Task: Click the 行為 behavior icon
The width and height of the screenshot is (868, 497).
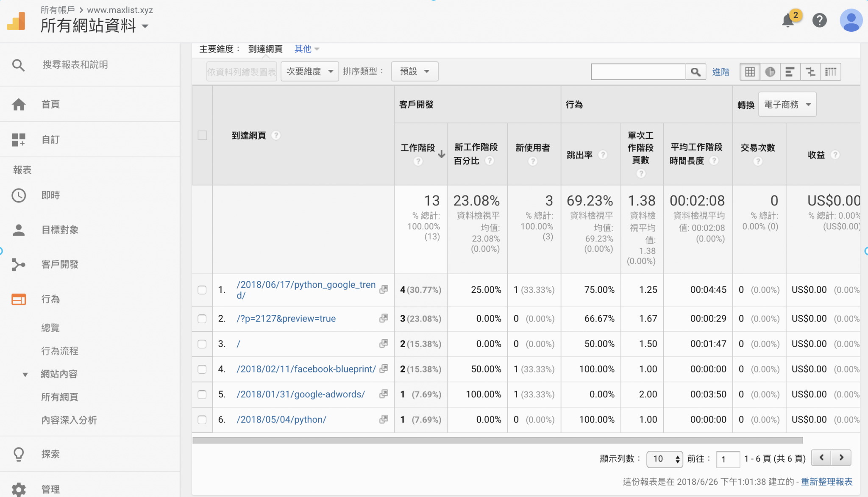Action: coord(19,299)
